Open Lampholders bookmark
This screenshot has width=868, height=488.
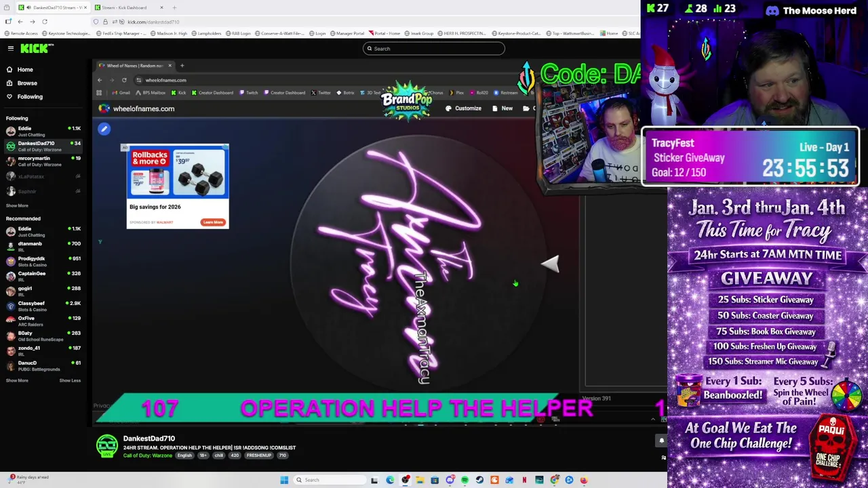click(x=207, y=33)
